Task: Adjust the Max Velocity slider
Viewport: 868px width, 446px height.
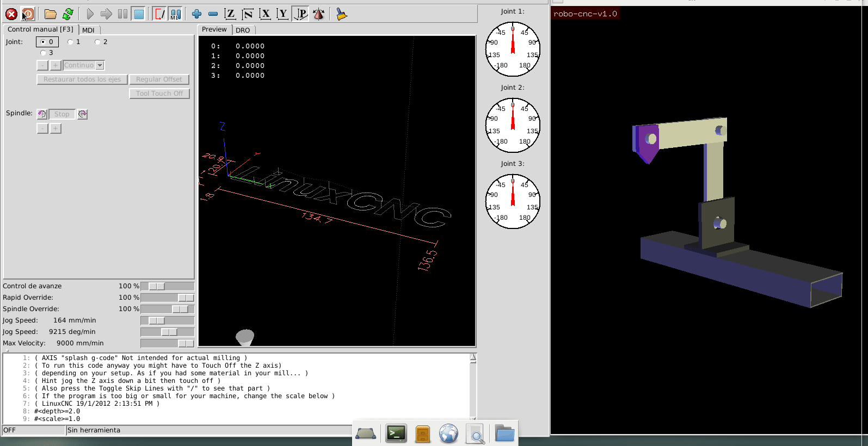Action: pyautogui.click(x=168, y=343)
